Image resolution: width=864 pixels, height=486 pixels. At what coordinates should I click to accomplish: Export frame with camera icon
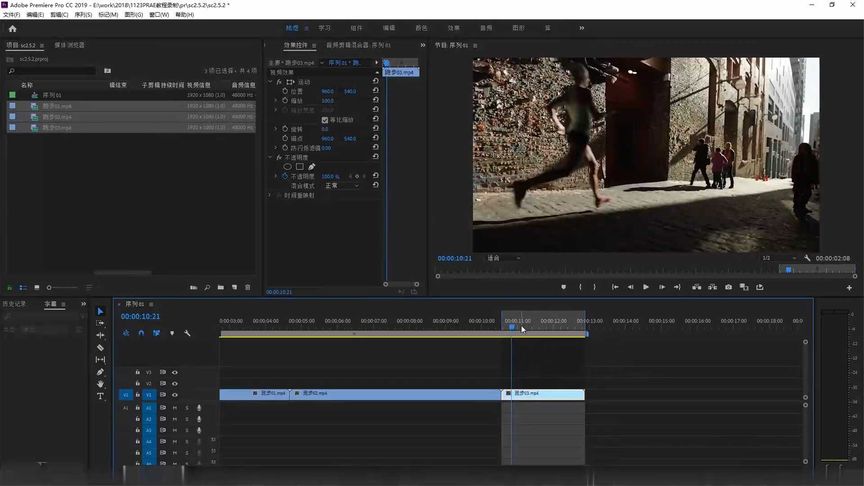coord(728,287)
